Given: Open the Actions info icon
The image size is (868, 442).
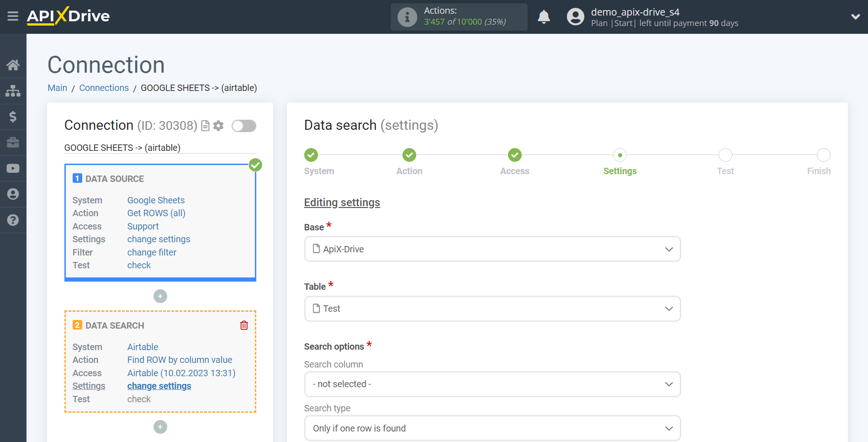Looking at the screenshot, I should pyautogui.click(x=407, y=17).
